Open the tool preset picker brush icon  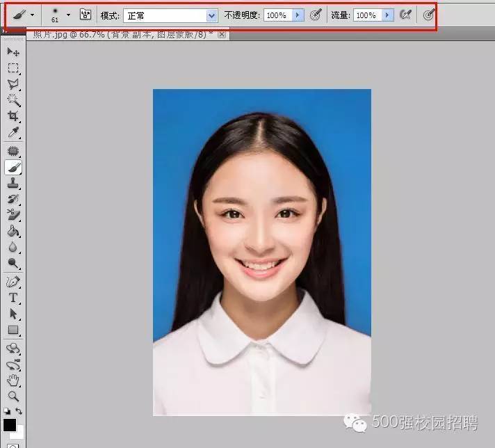click(x=19, y=15)
